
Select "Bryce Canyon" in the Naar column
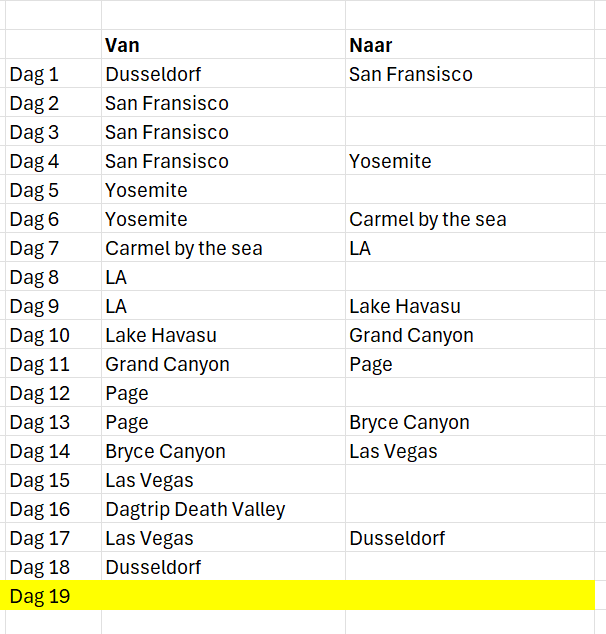click(409, 422)
